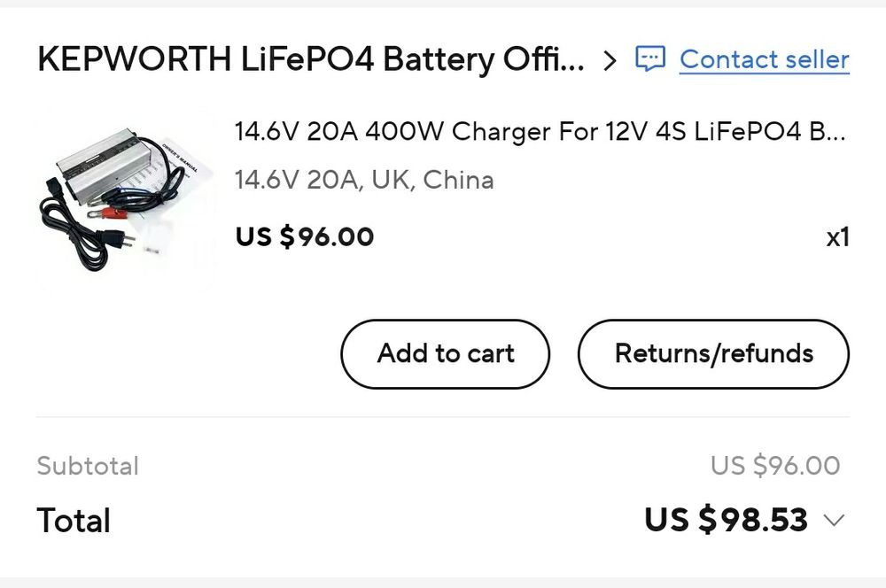
Task: Open Returns/refunds for this order
Action: [x=713, y=353]
